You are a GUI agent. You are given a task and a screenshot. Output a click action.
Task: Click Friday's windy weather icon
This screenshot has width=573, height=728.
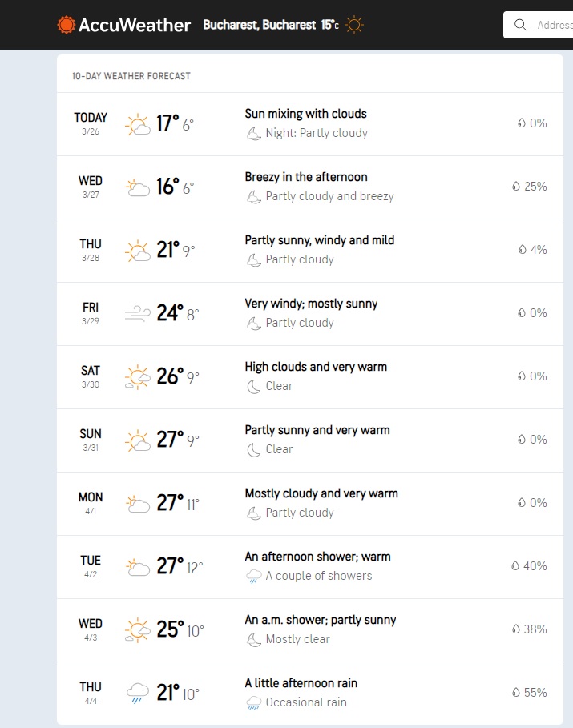point(138,313)
